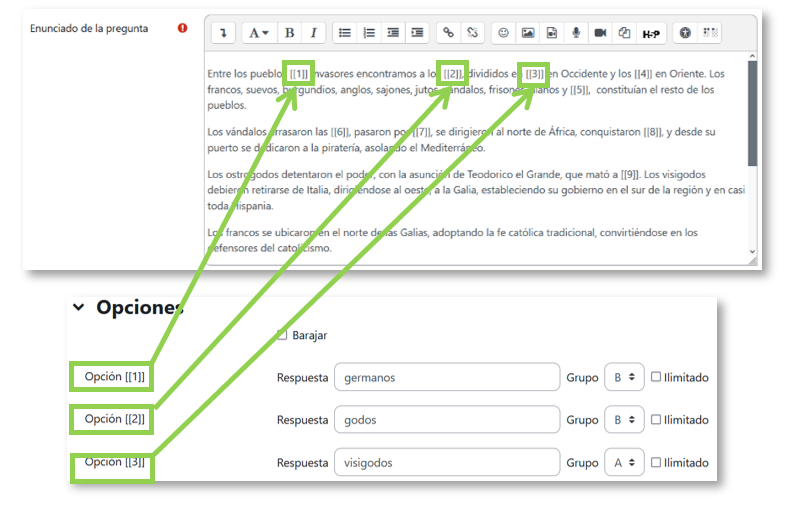The height and width of the screenshot is (512, 798).
Task: Open Grupo dropdown for germanos
Action: tap(624, 377)
